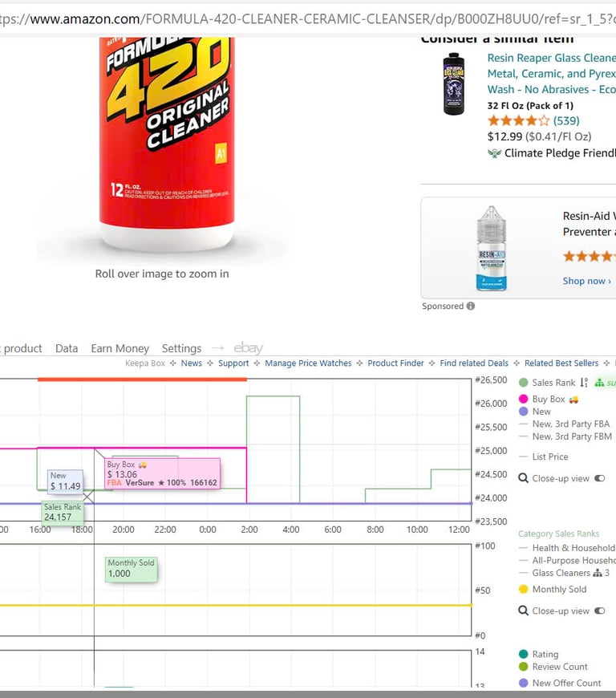Open the Product Finder link
This screenshot has width=616, height=698.
click(x=395, y=363)
